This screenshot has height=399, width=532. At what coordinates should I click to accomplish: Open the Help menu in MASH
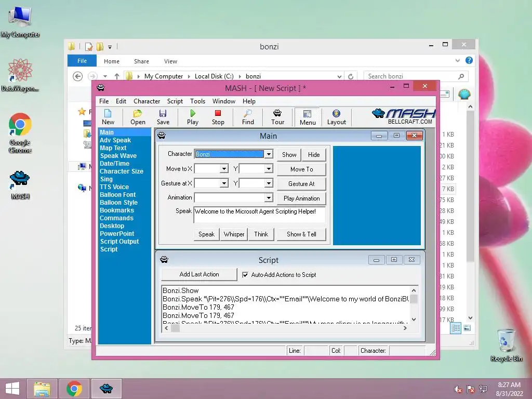coord(249,101)
